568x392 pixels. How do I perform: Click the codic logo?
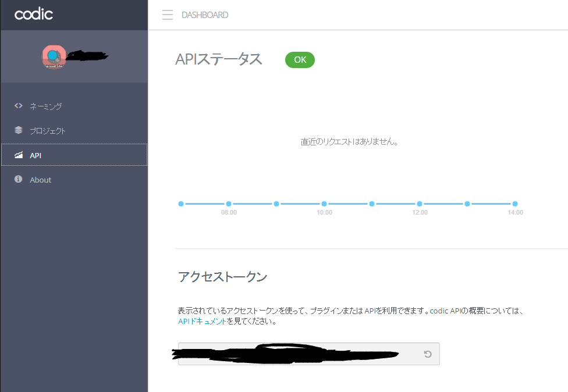[33, 15]
